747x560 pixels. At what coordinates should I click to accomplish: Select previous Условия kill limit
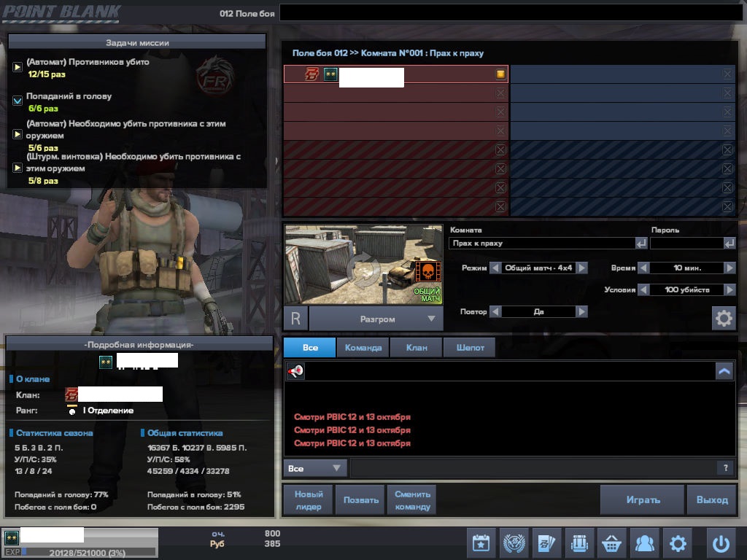pyautogui.click(x=643, y=289)
